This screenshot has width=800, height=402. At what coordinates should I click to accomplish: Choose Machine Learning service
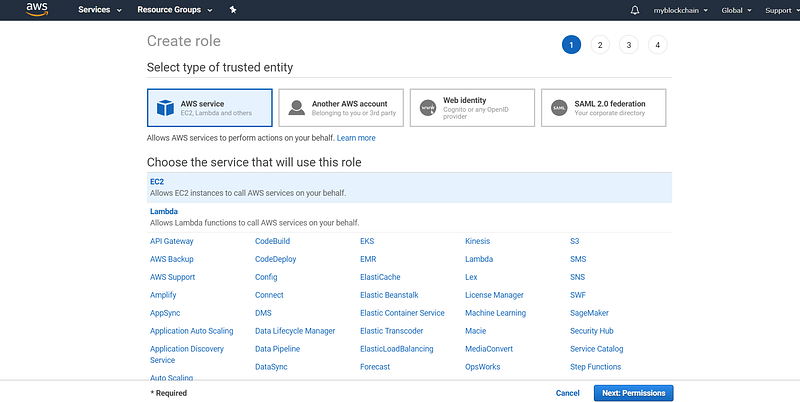(x=495, y=313)
